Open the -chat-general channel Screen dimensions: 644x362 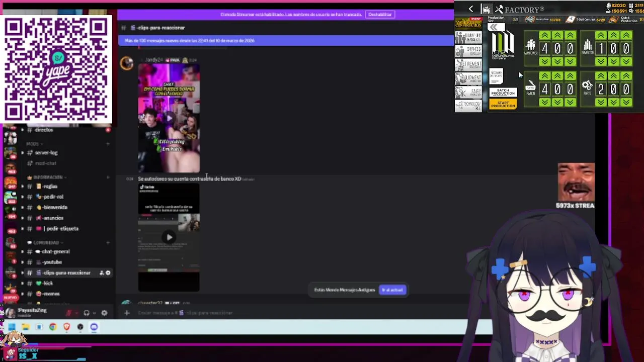click(56, 251)
